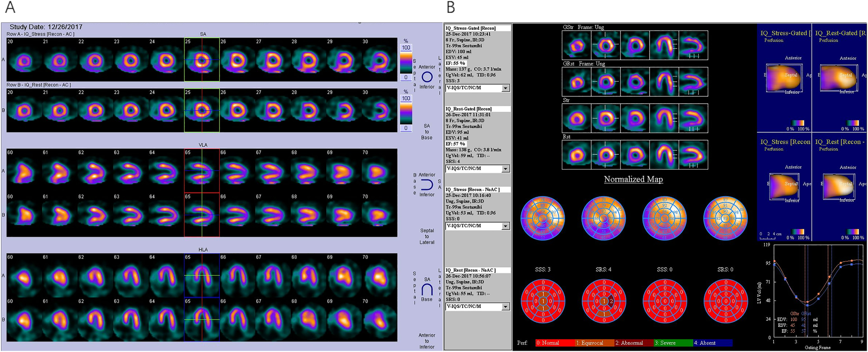The width and height of the screenshot is (868, 352).
Task: Click the SA short-axis circle orientation icon
Action: pyautogui.click(x=427, y=77)
